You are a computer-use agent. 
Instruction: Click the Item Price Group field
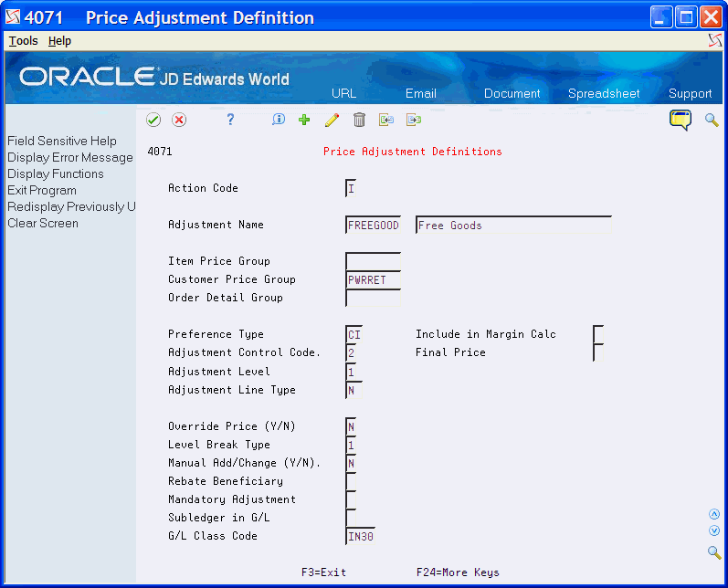point(373,261)
